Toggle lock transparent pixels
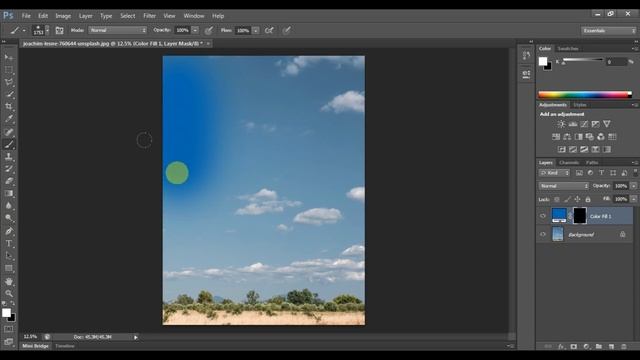This screenshot has height=360, width=640. point(557,199)
